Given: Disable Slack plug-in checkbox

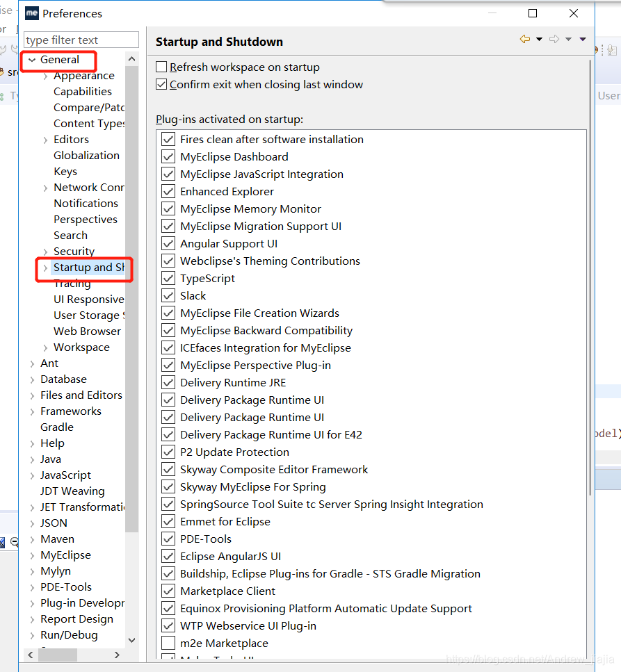Looking at the screenshot, I should point(168,296).
